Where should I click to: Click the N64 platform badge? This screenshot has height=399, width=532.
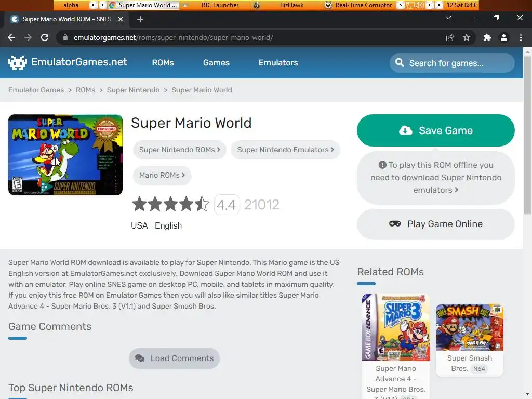(479, 369)
